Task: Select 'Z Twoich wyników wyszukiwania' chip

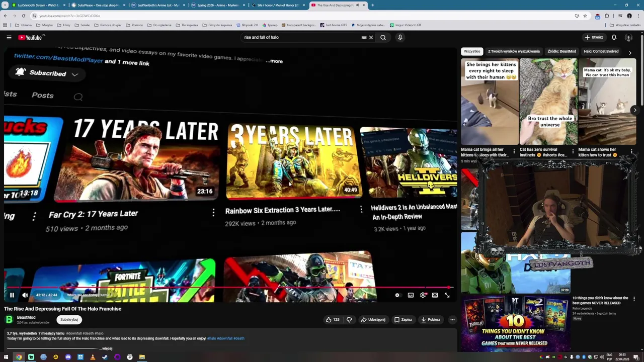Action: [514, 51]
